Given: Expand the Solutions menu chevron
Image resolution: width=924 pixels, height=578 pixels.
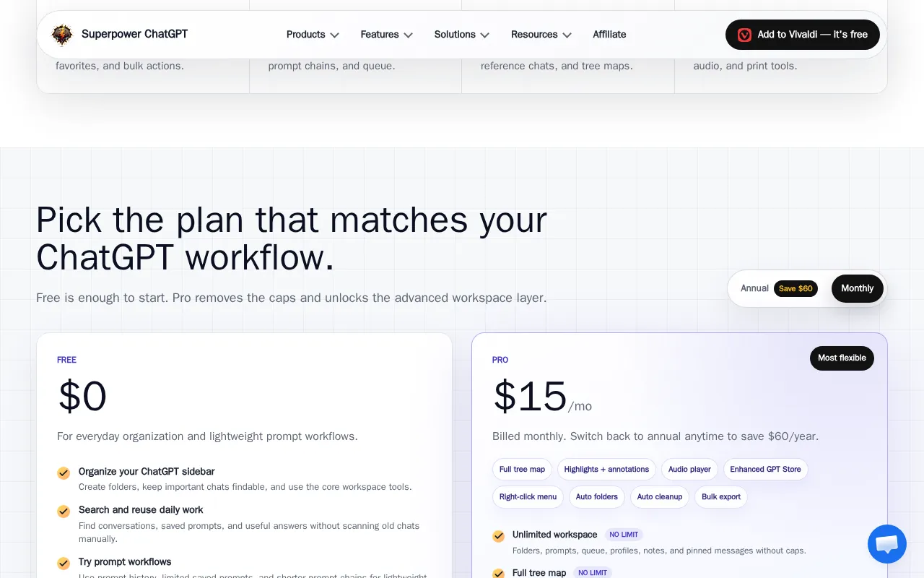Looking at the screenshot, I should click(484, 35).
